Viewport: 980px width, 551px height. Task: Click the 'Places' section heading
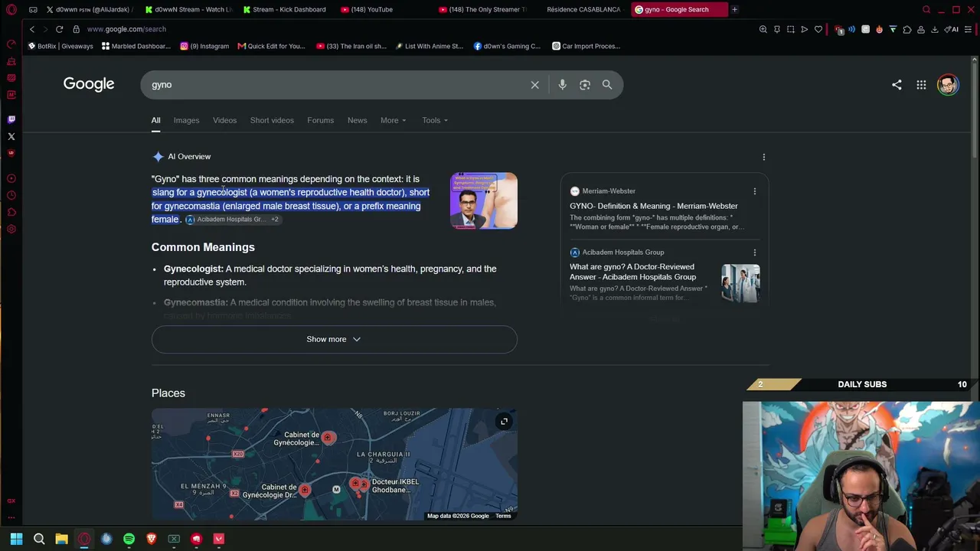tap(168, 393)
